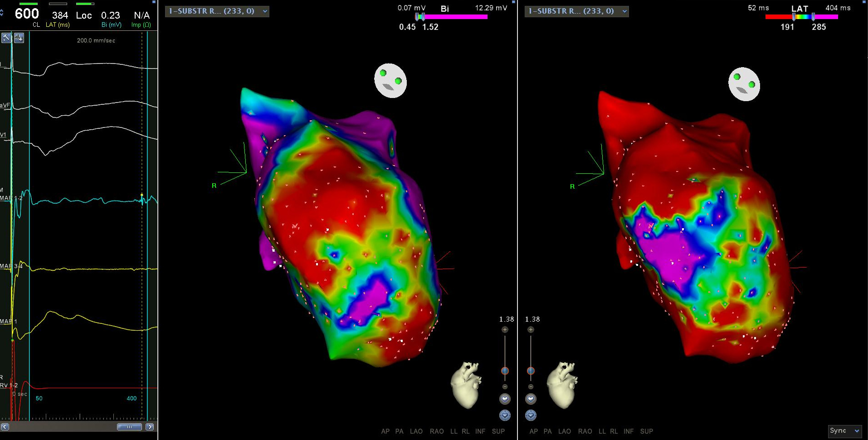Click zoom-in plus on right map
Viewport: 868px width, 440px height.
tap(531, 330)
